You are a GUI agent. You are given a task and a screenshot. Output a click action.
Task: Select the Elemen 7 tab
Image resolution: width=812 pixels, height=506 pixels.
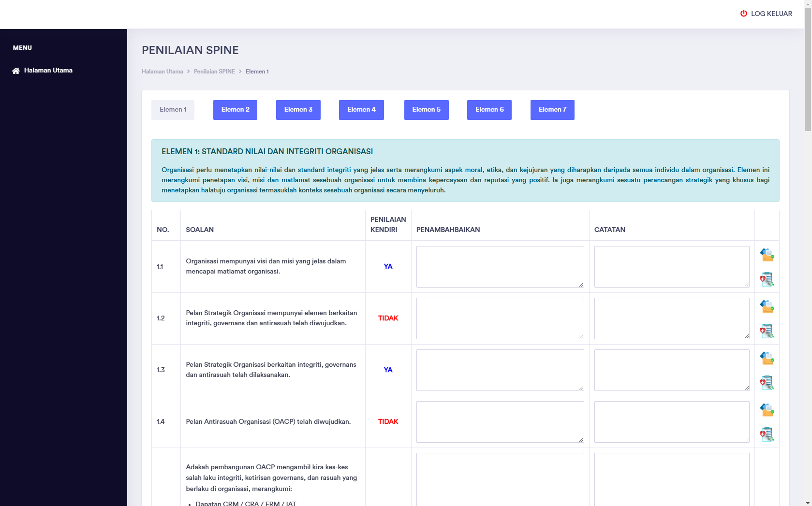click(x=552, y=110)
